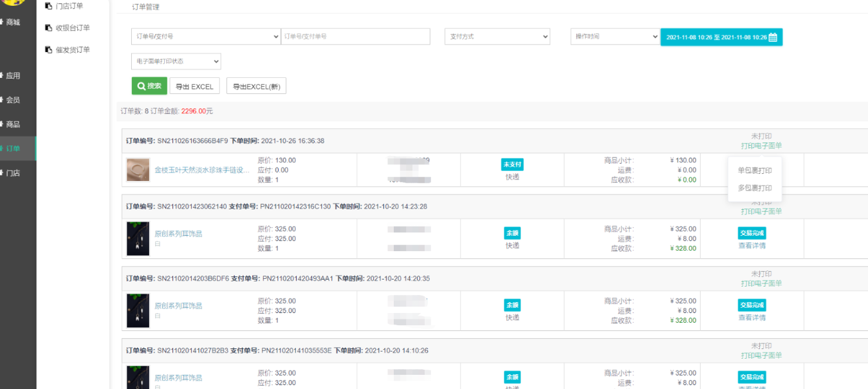
Task: Click the 导出EXCEL(新) button
Action: 256,86
